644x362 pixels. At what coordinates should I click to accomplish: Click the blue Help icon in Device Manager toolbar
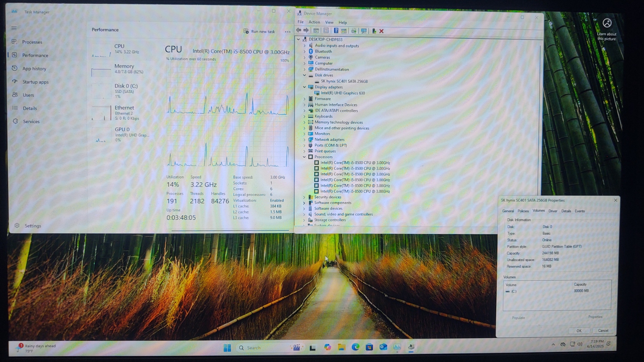336,31
